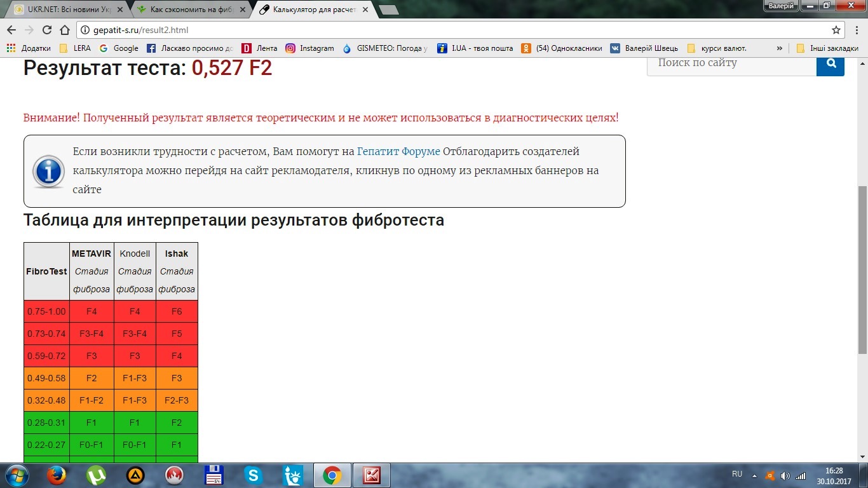Open the browser home page

(x=64, y=30)
